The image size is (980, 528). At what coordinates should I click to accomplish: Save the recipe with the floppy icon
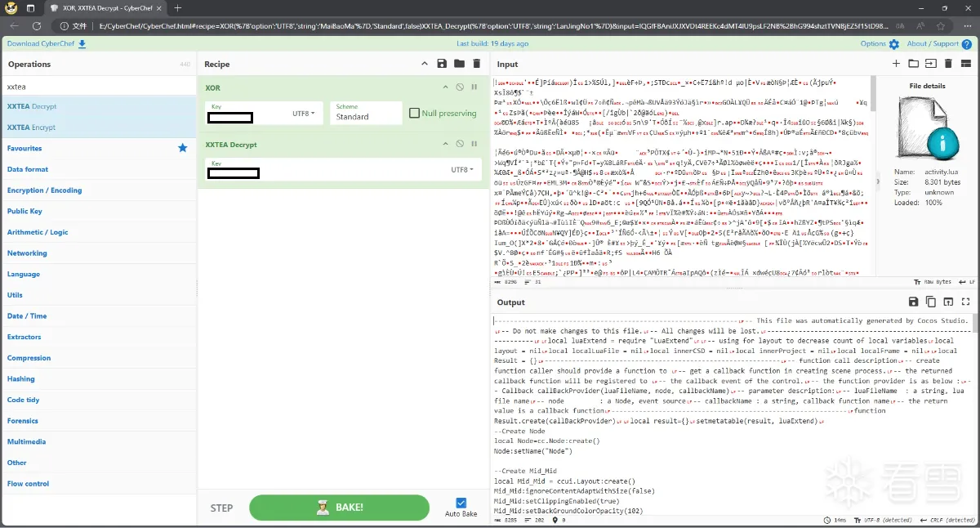[x=442, y=64]
